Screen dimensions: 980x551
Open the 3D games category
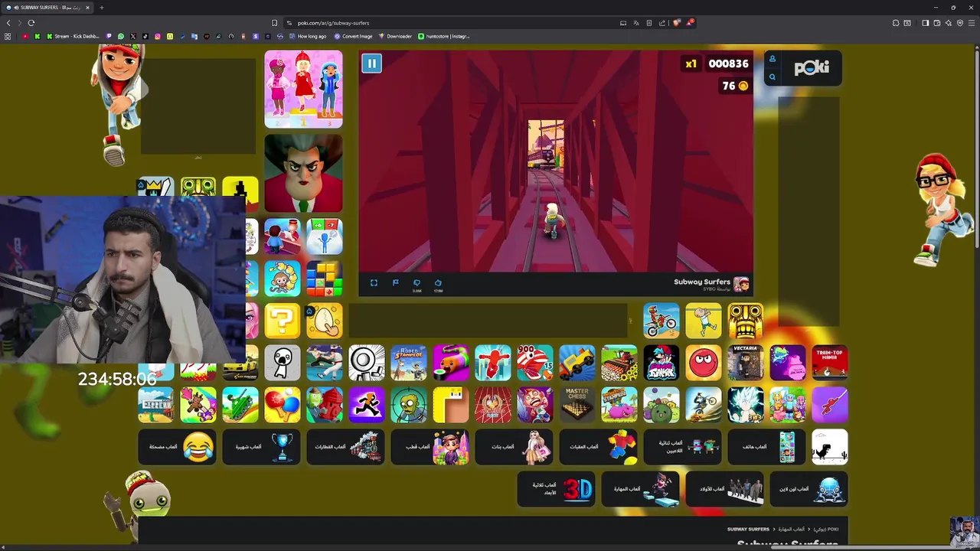[556, 489]
